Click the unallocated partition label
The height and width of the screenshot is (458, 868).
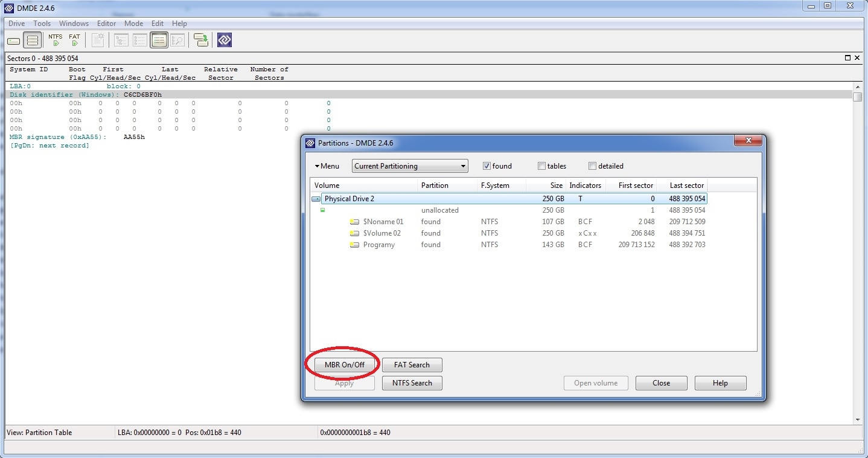pyautogui.click(x=440, y=210)
